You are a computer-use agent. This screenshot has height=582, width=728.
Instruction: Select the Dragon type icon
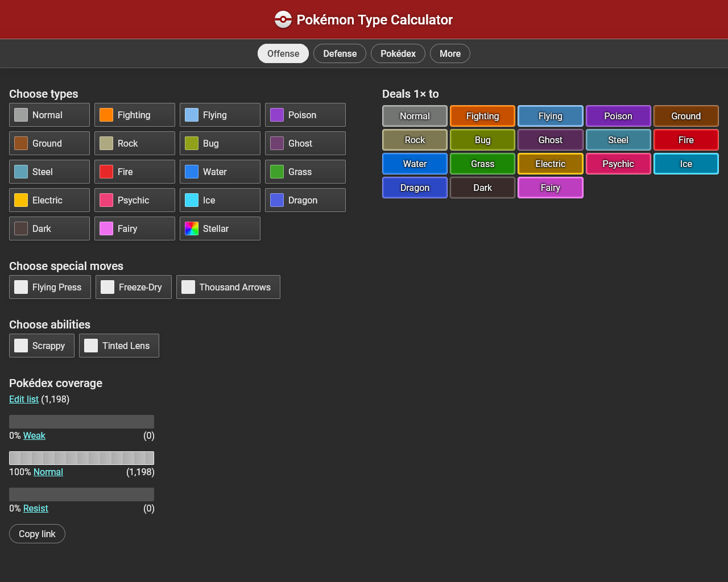(277, 200)
